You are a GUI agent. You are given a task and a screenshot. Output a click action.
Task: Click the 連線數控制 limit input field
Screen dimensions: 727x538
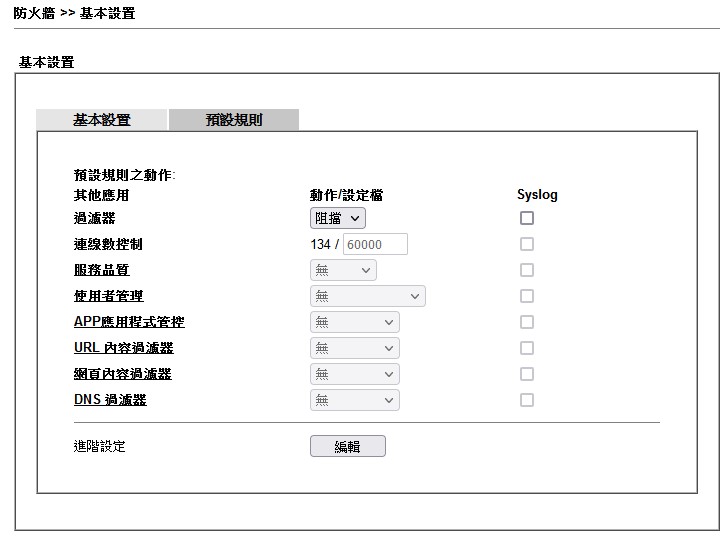(x=375, y=244)
